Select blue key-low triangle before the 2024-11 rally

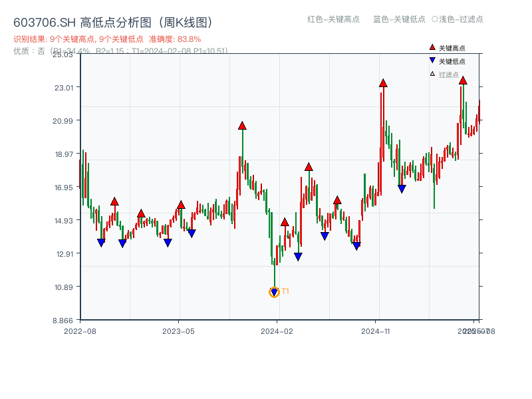pos(357,245)
